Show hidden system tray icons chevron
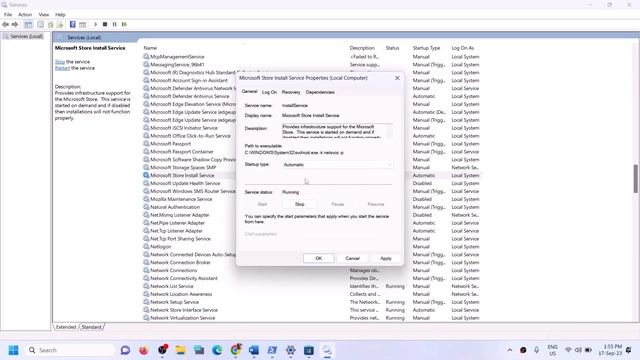This screenshot has width=640, height=360. (510, 350)
